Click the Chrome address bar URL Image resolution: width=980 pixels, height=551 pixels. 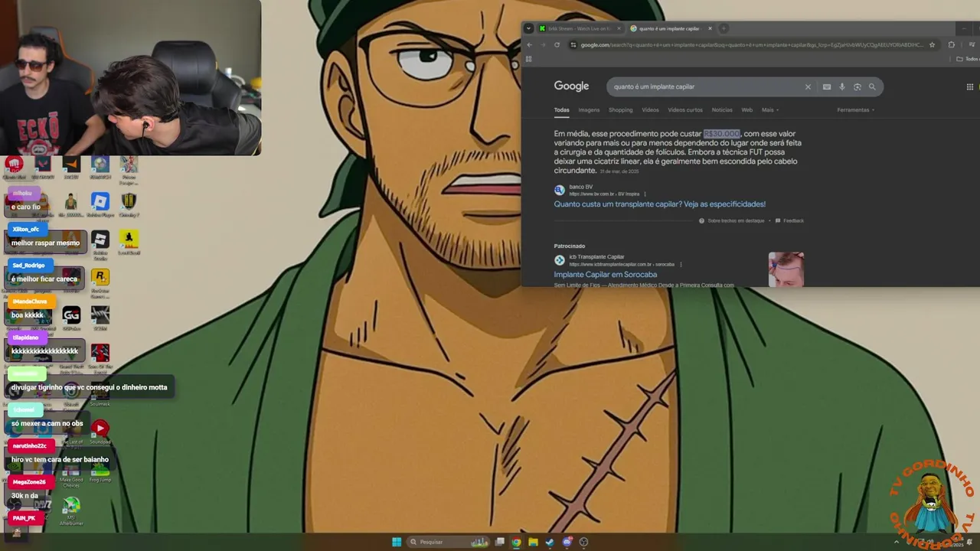(x=752, y=45)
